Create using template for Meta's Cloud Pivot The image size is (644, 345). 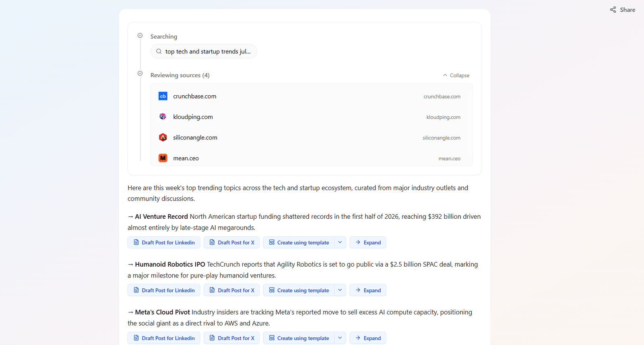coord(299,338)
